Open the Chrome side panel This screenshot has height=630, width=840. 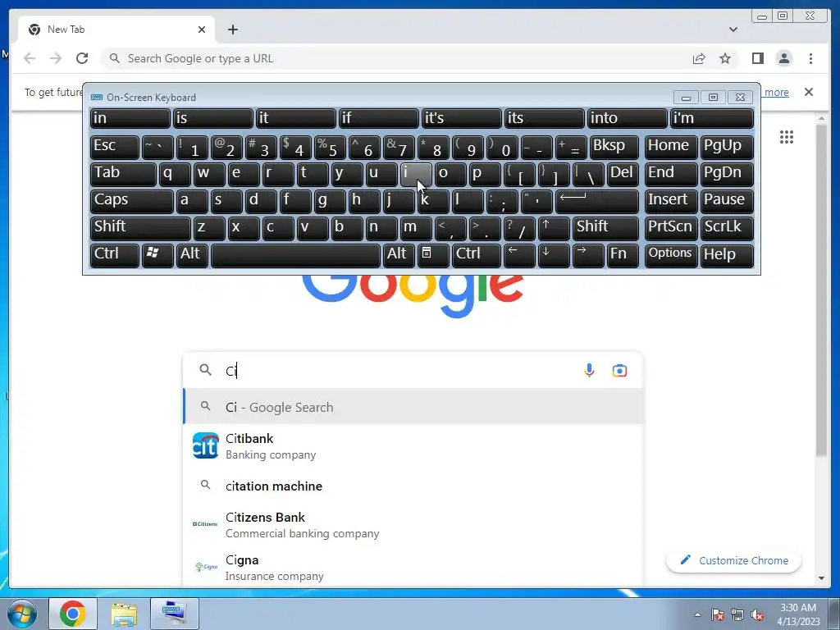(757, 58)
